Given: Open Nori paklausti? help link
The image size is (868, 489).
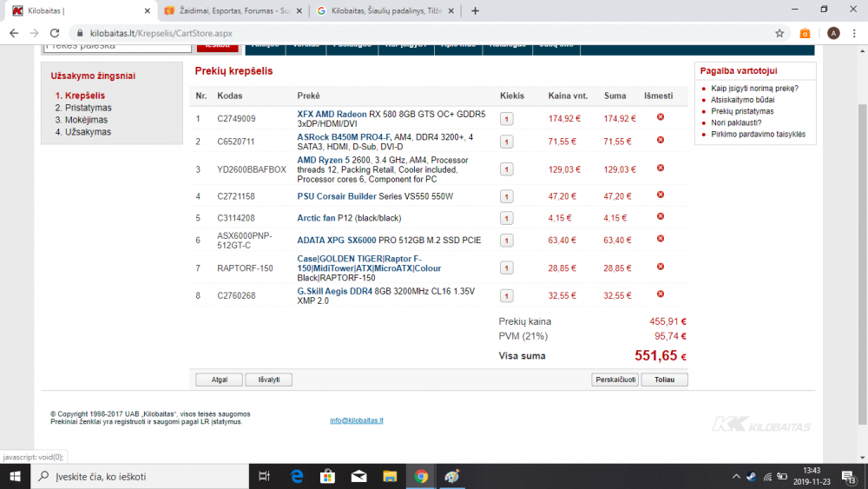Looking at the screenshot, I should [x=736, y=123].
